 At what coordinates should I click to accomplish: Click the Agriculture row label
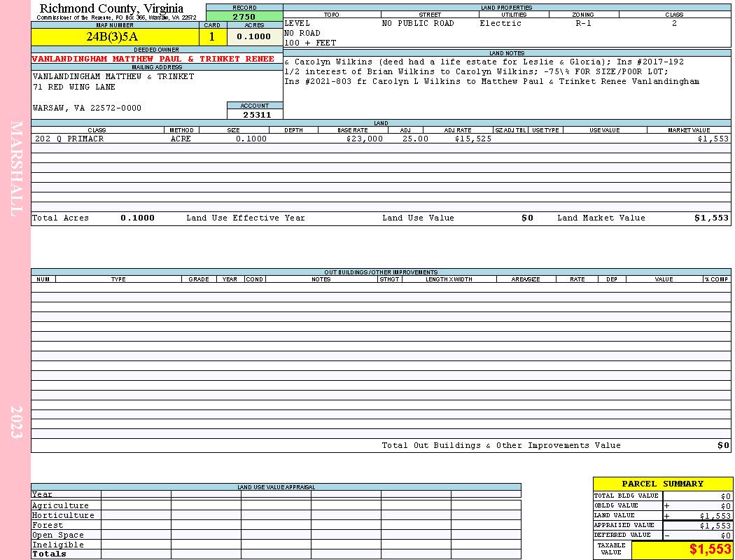pyautogui.click(x=60, y=505)
